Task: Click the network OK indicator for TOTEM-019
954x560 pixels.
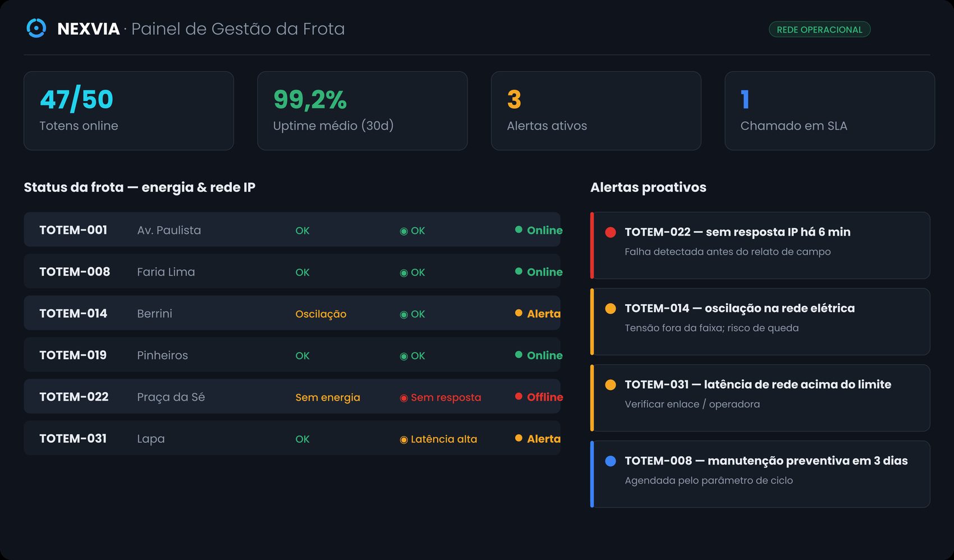Action: click(x=412, y=356)
